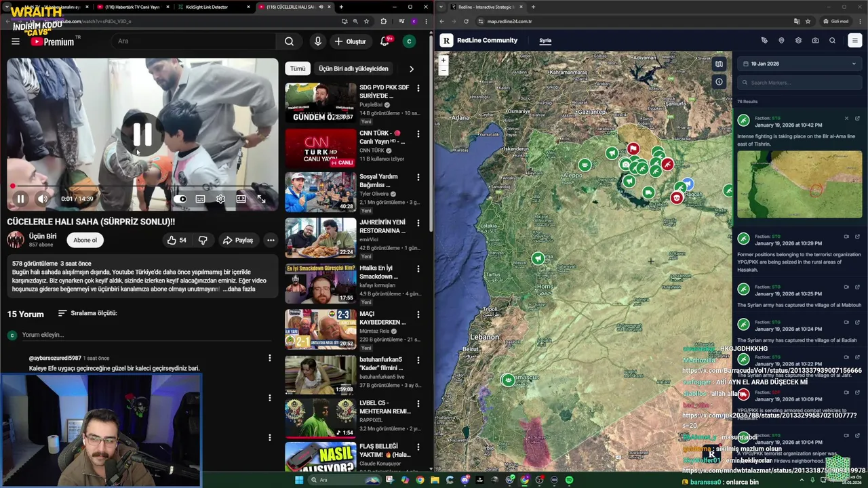Open 'Sıralama ölçütü' comment sort menu

(x=87, y=313)
